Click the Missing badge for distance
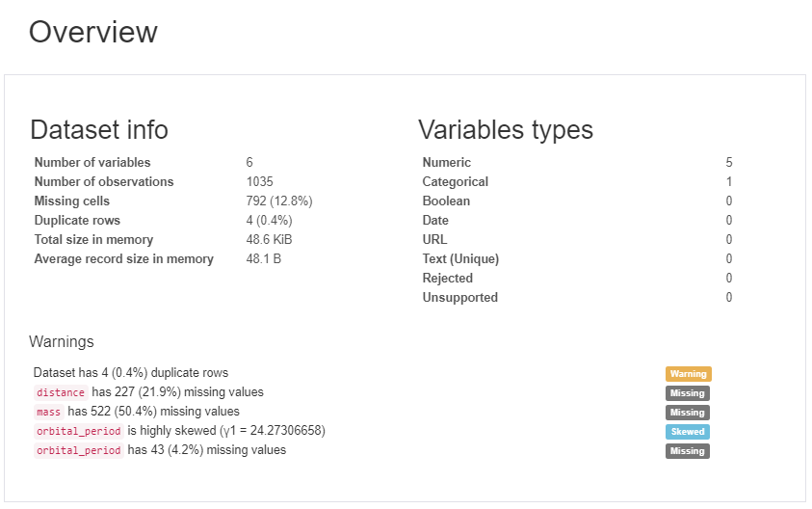812x509 pixels. 688,393
